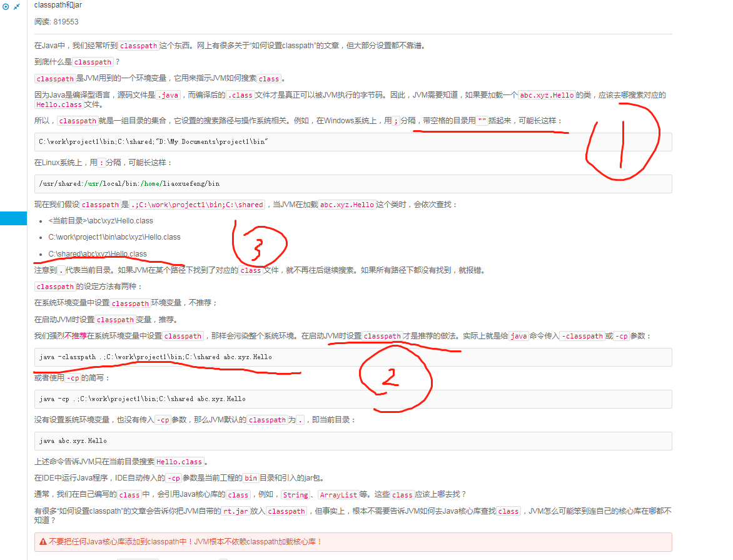Viewport: 733px width, 560px height.
Task: Click the "ArrayList" code reference
Action: pos(338,494)
